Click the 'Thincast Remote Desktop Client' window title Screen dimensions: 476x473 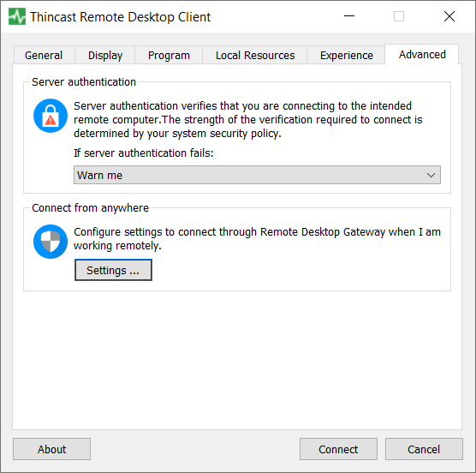point(120,17)
